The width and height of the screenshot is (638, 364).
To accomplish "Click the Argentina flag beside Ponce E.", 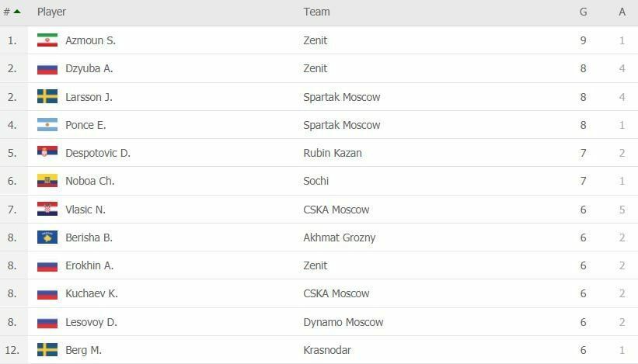I will 47,125.
